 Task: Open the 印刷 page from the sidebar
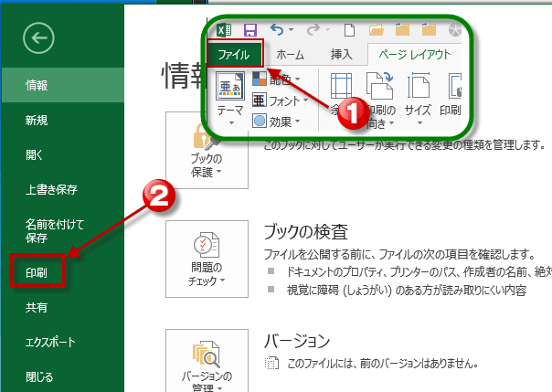click(37, 272)
